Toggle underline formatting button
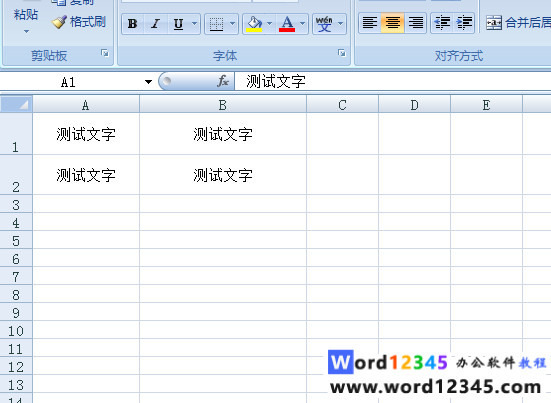 179,24
